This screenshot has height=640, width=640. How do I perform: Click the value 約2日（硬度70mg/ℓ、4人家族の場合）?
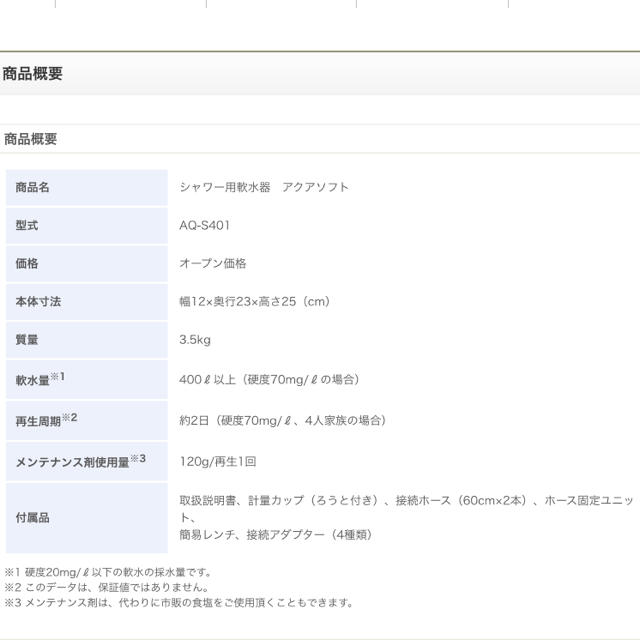pyautogui.click(x=284, y=420)
